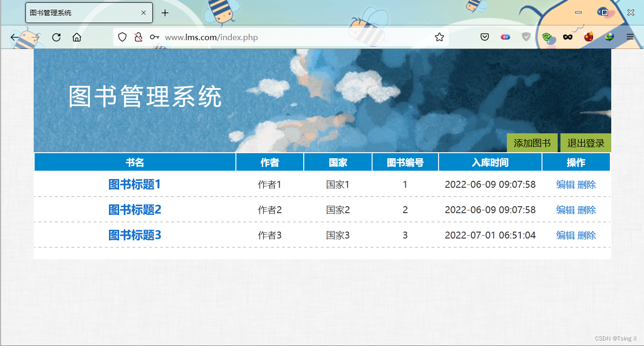The height and width of the screenshot is (346, 644).
Task: Select the 图书管理系统 browser tab
Action: coord(89,13)
